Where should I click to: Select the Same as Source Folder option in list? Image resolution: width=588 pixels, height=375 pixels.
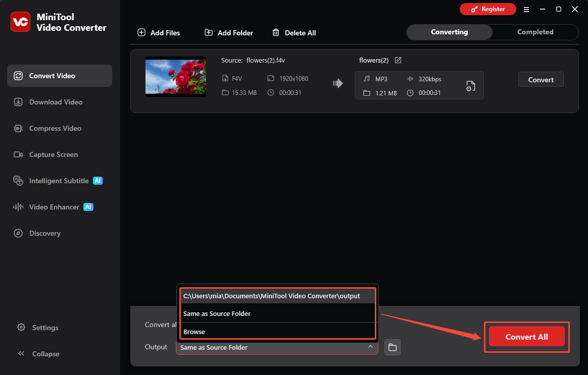click(277, 313)
